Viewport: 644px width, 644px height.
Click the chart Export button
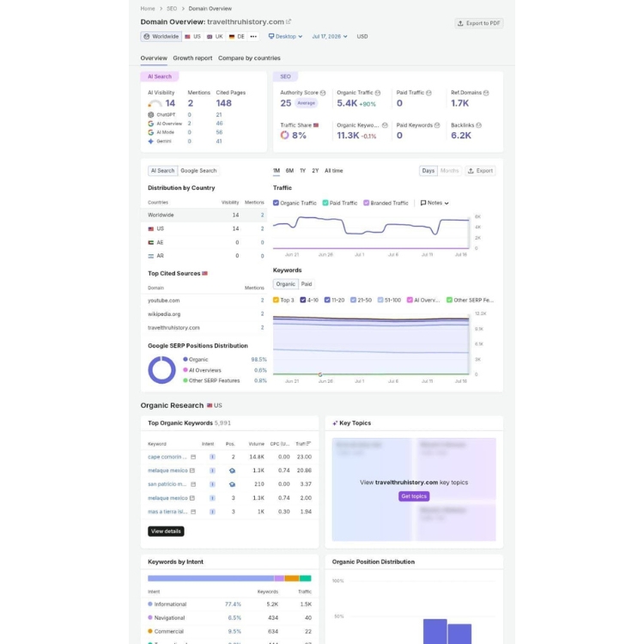[x=480, y=171]
